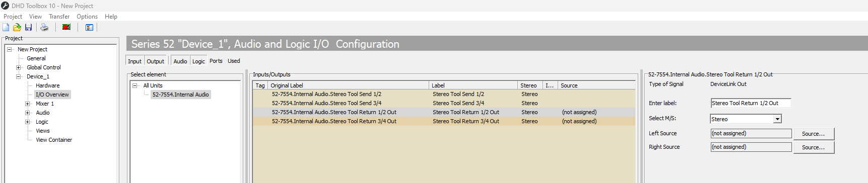
Task: Expand the Global Control tree node
Action: pyautogui.click(x=18, y=67)
